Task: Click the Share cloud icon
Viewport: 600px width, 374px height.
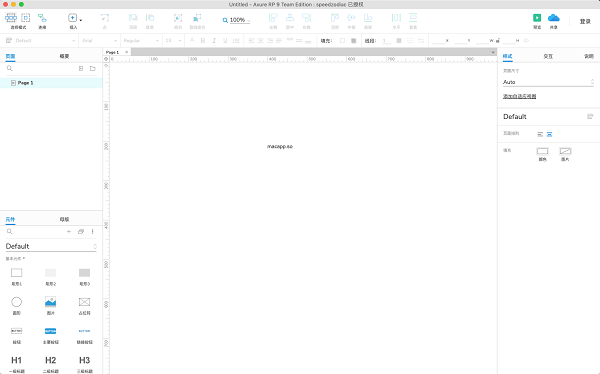Action: [x=554, y=18]
